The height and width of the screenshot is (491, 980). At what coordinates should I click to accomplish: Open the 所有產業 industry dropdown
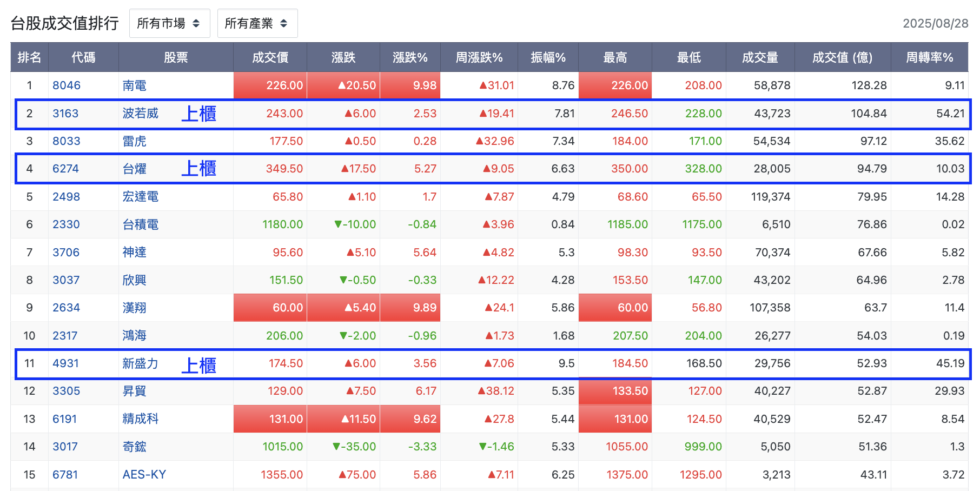click(x=257, y=23)
